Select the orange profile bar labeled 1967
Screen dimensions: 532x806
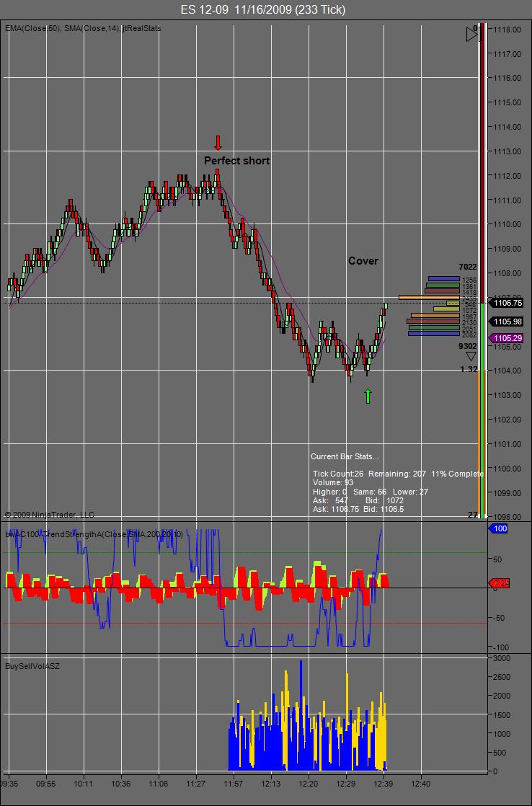[435, 315]
